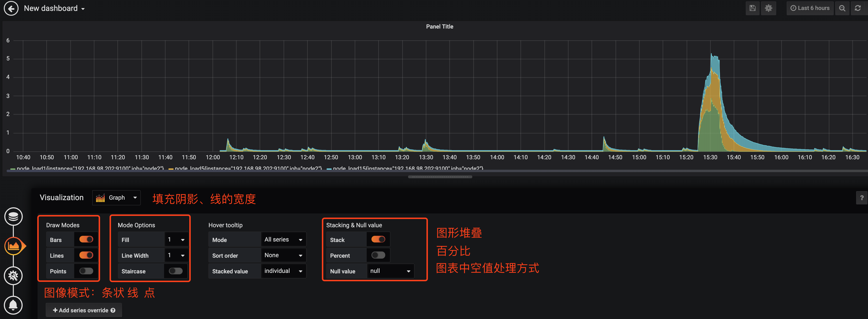Save the dashboard using the save icon

(752, 8)
